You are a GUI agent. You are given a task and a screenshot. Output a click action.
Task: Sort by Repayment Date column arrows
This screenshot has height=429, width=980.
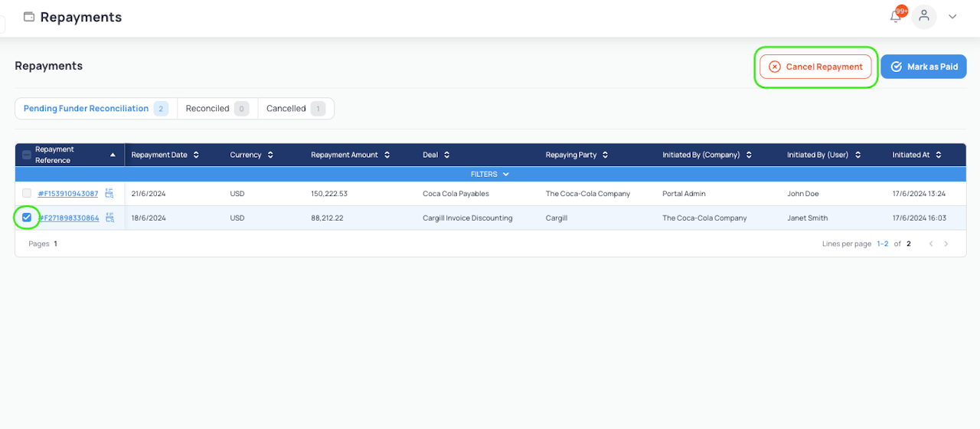pyautogui.click(x=196, y=155)
